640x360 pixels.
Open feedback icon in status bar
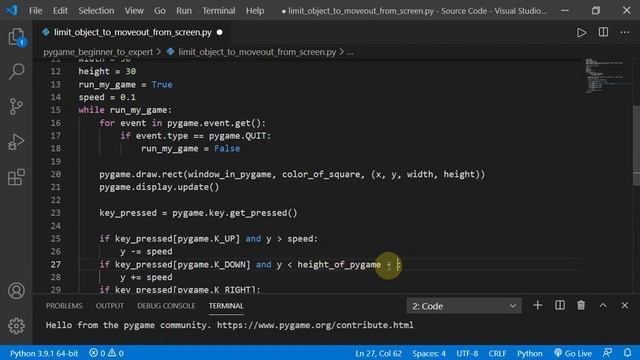coord(607,353)
